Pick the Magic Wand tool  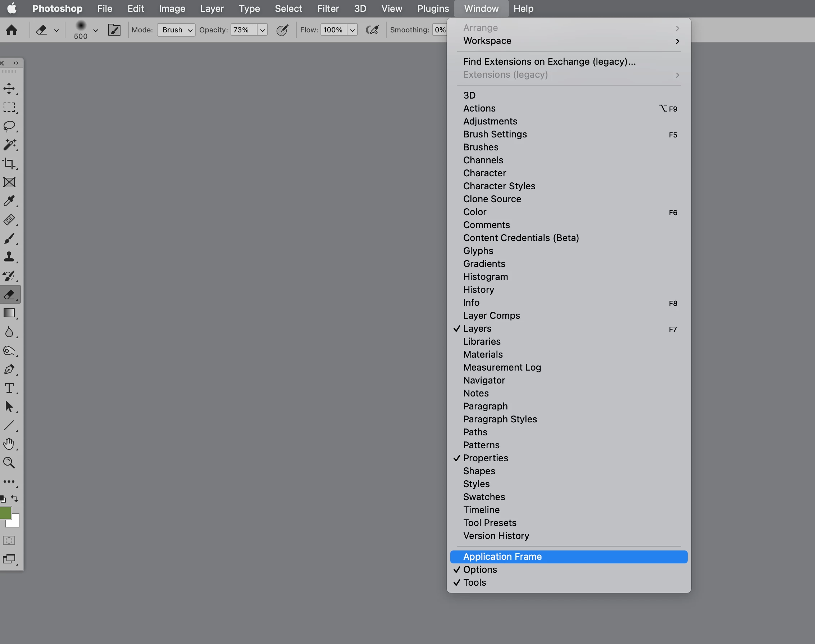(9, 145)
